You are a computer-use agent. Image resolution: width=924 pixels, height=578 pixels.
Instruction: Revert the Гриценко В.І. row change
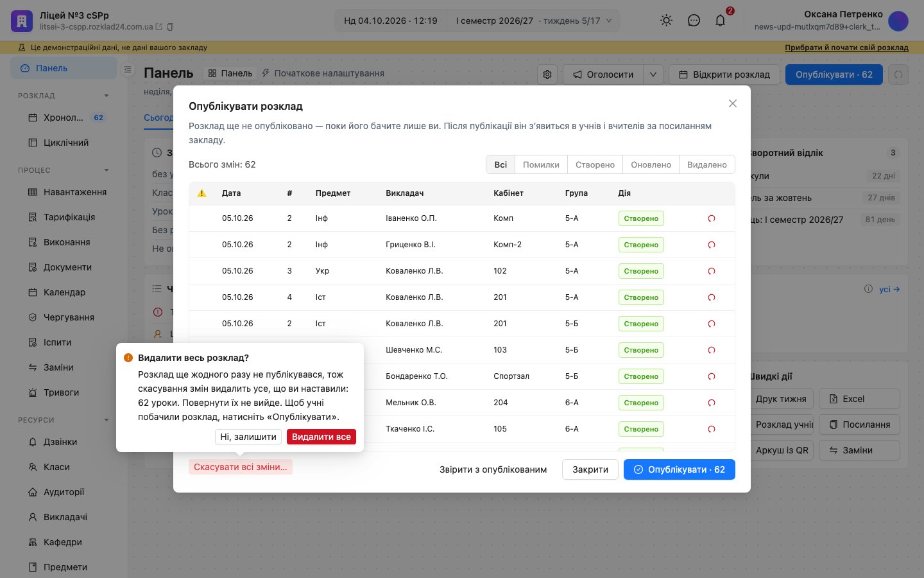[711, 245]
